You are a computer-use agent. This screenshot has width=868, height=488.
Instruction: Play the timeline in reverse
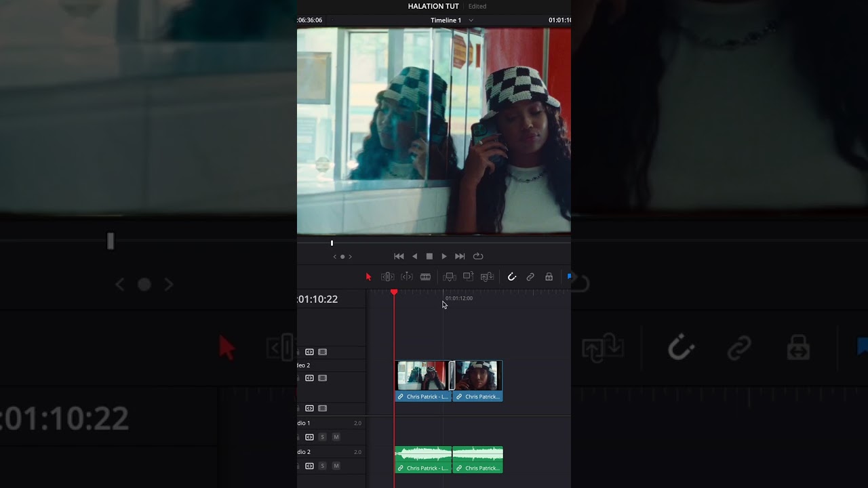(414, 256)
